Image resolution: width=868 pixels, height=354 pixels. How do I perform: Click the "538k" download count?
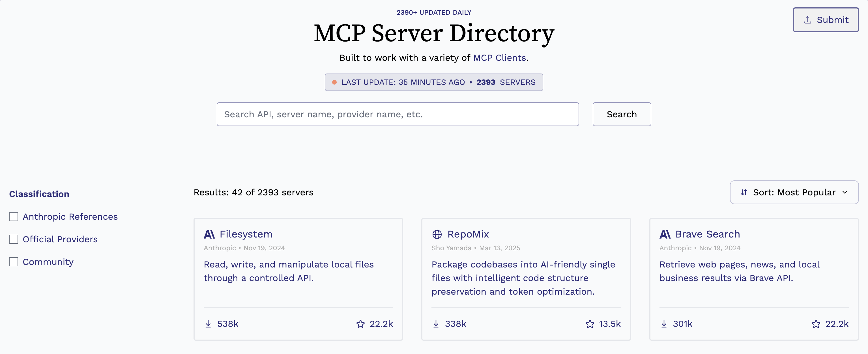[x=228, y=324]
